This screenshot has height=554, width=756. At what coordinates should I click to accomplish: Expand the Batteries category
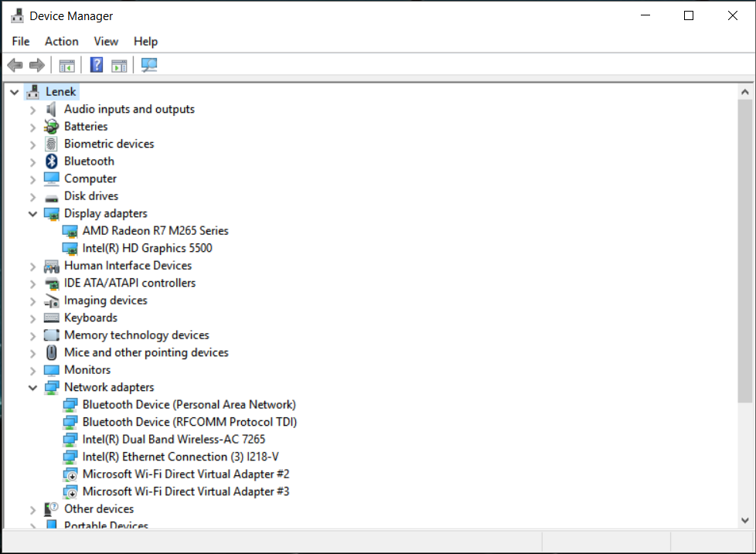32,127
